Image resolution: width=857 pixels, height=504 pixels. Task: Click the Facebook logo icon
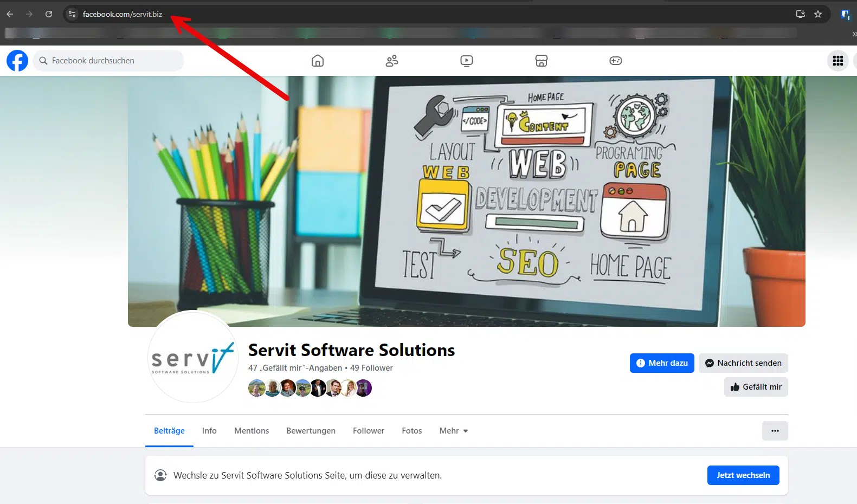click(17, 61)
